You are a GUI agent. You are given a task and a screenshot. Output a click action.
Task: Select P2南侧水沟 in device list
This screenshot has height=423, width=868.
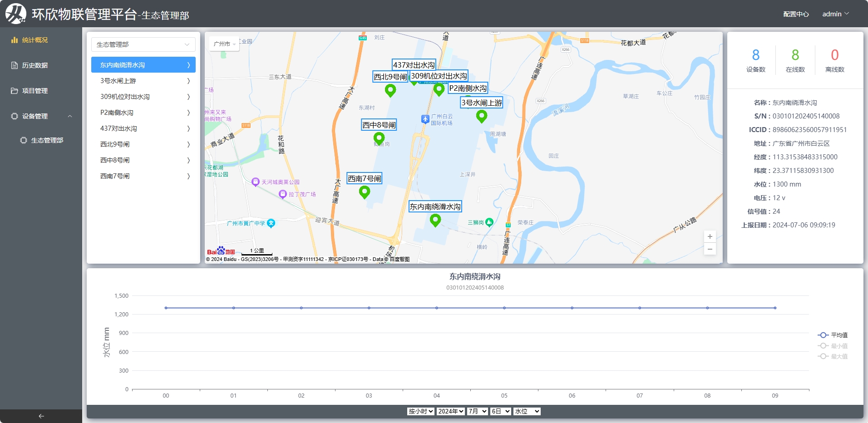[x=143, y=113]
